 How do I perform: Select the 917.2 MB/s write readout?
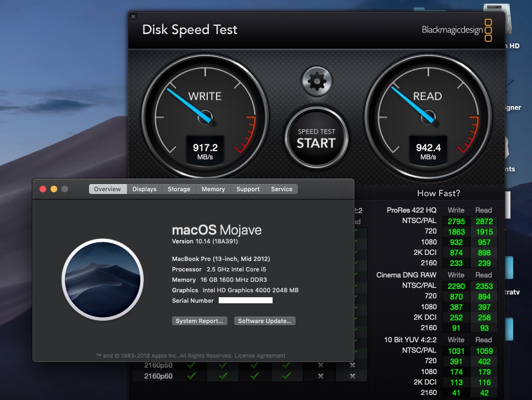[205, 151]
